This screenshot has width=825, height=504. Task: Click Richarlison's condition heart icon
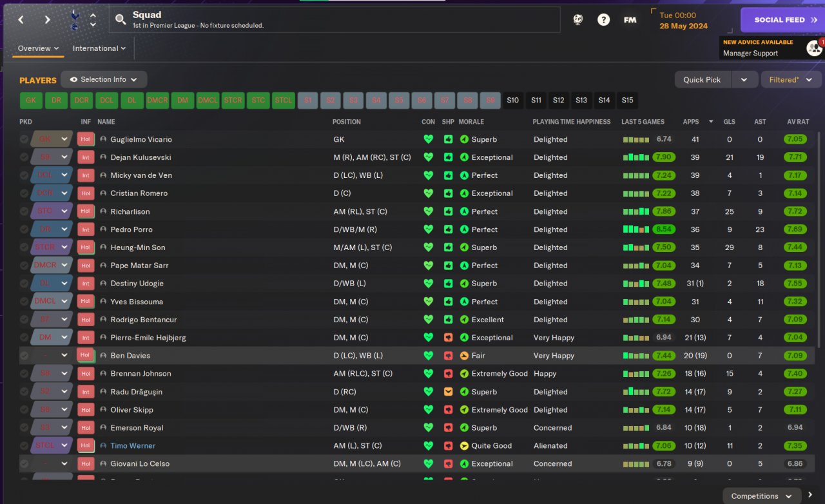coord(429,211)
